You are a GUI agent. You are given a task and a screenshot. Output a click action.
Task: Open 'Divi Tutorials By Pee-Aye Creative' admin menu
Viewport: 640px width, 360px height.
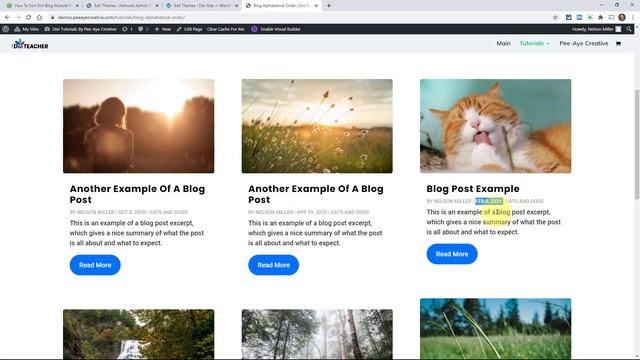point(80,29)
